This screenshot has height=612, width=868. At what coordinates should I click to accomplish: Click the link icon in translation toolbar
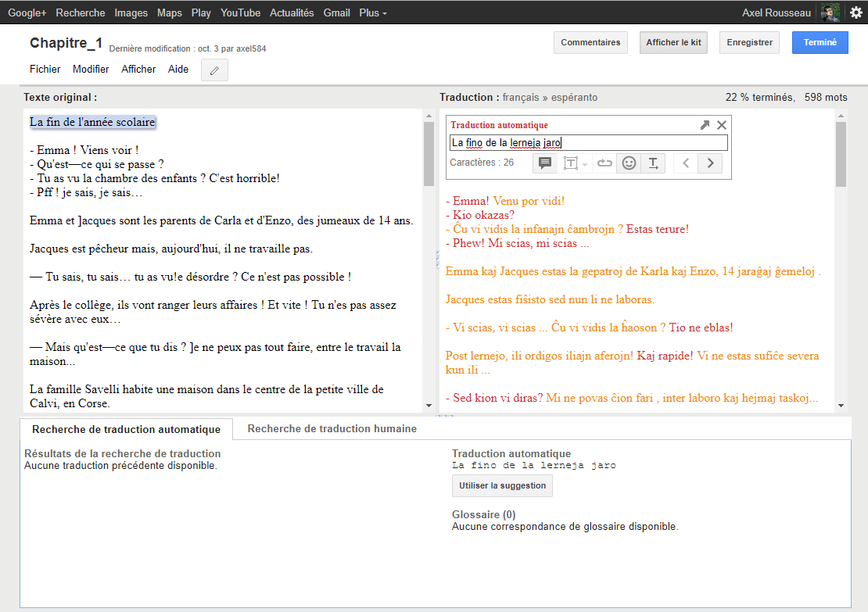click(604, 163)
